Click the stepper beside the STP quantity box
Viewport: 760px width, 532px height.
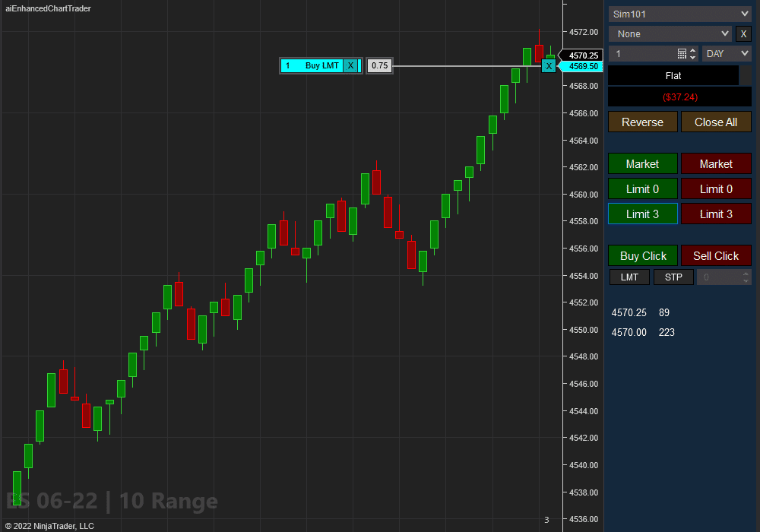tap(746, 277)
